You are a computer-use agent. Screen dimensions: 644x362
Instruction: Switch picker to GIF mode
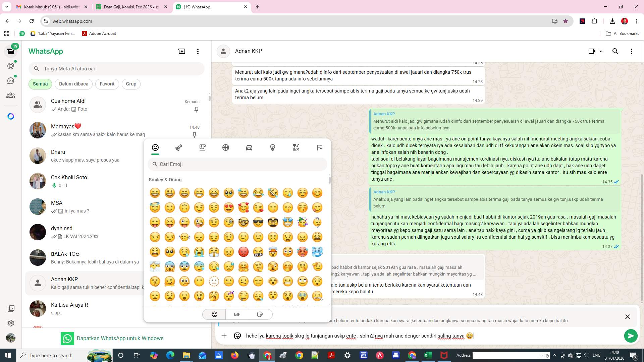pos(237,314)
